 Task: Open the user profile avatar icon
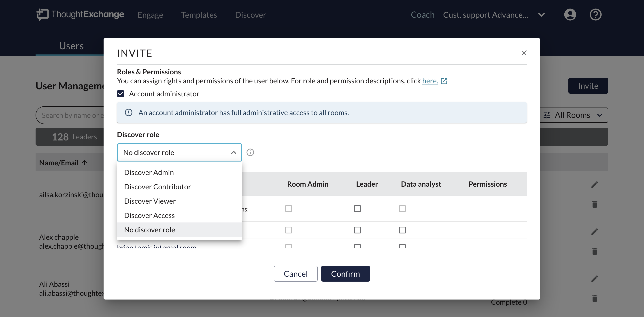(x=570, y=15)
